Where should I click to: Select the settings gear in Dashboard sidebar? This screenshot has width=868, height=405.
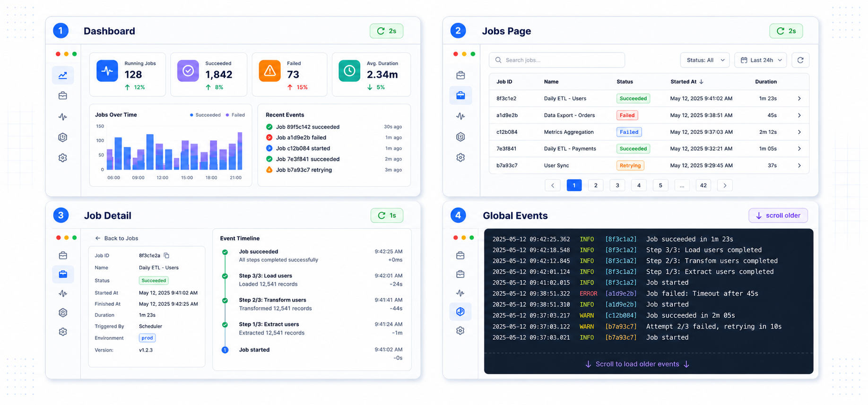coord(63,158)
